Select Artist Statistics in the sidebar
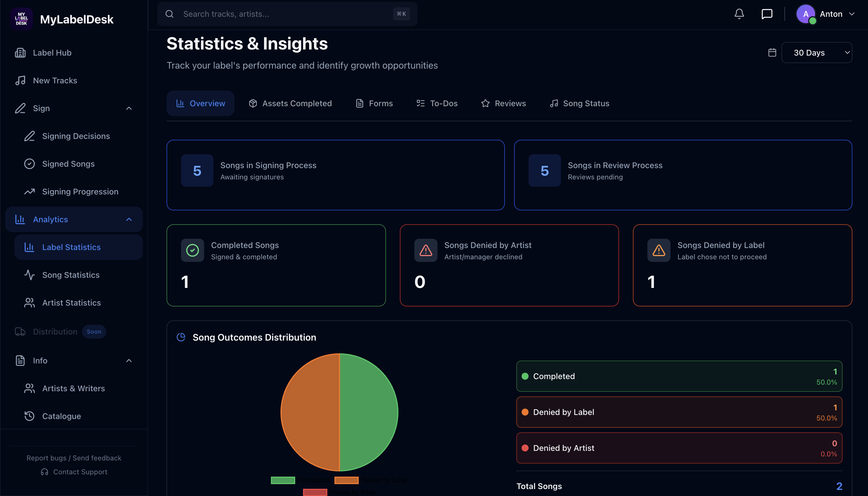Screen dimensions: 868x496 [x=71, y=302]
